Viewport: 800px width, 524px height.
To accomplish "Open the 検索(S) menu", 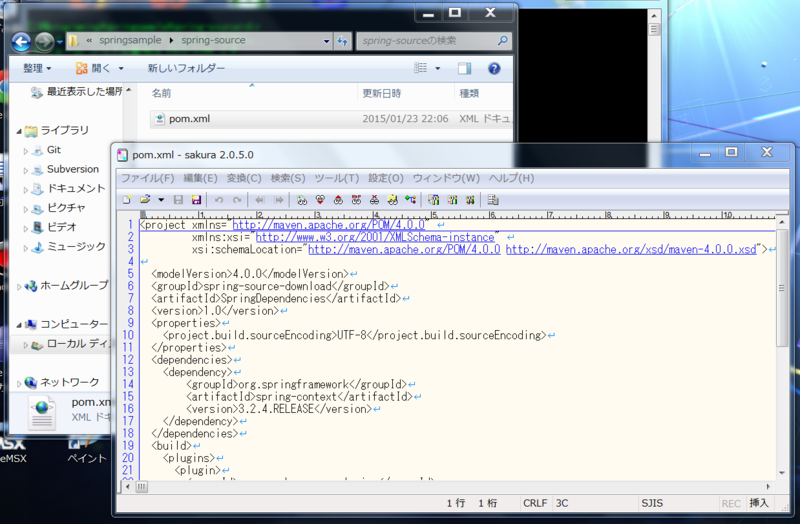I will (288, 178).
